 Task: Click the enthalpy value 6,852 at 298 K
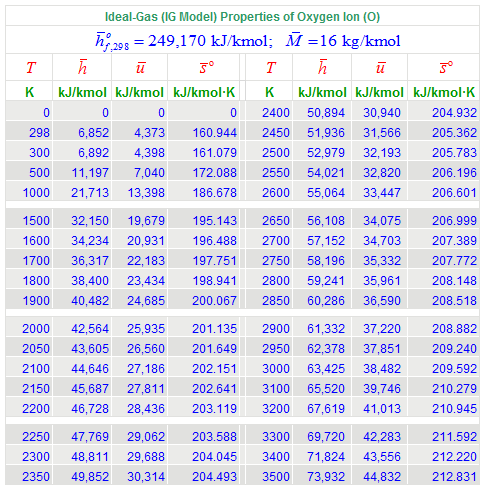coord(93,133)
